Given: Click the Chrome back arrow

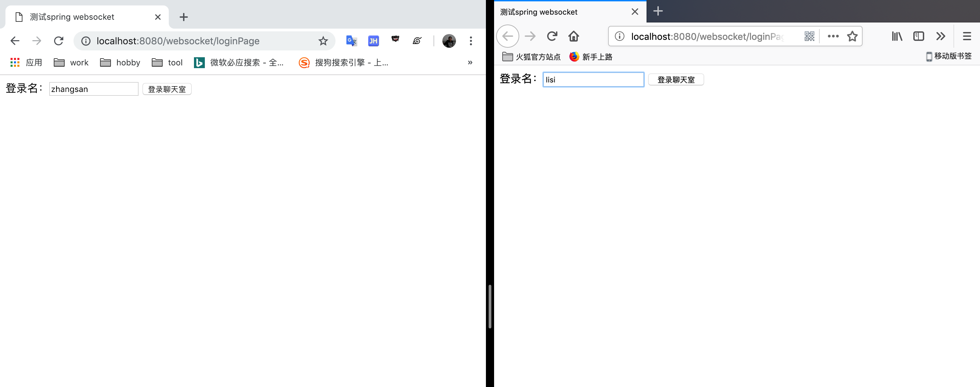Looking at the screenshot, I should (x=15, y=41).
